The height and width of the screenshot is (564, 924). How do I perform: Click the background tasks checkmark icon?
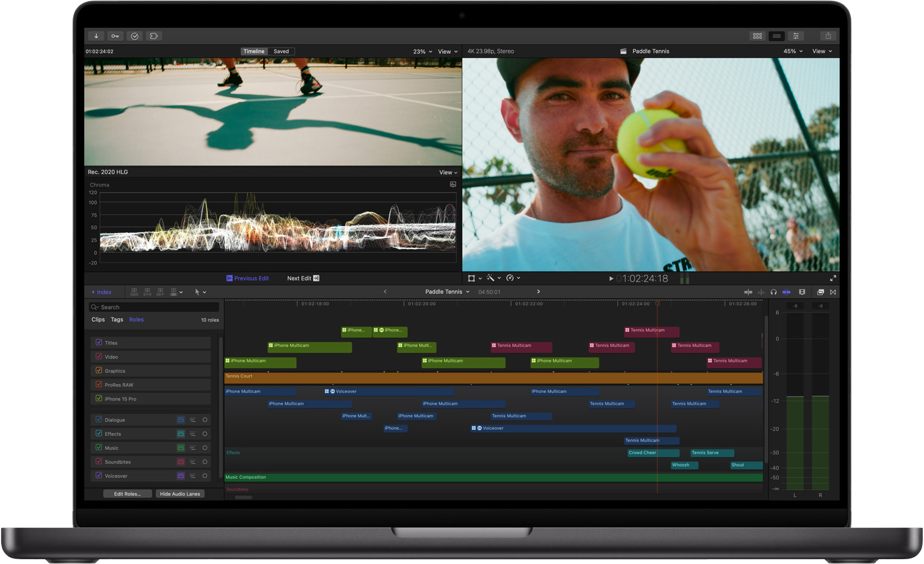point(135,36)
